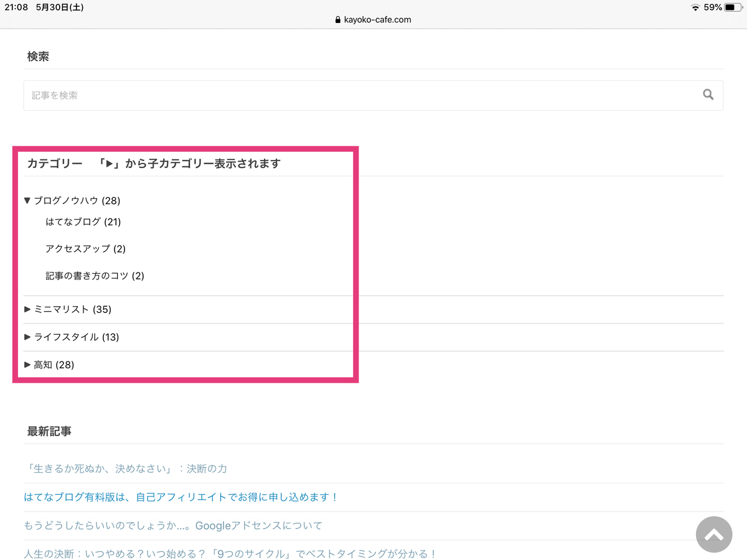Viewport: 747px width, 560px height.
Task: Expand the ミニマリスト category triangle
Action: tap(27, 309)
